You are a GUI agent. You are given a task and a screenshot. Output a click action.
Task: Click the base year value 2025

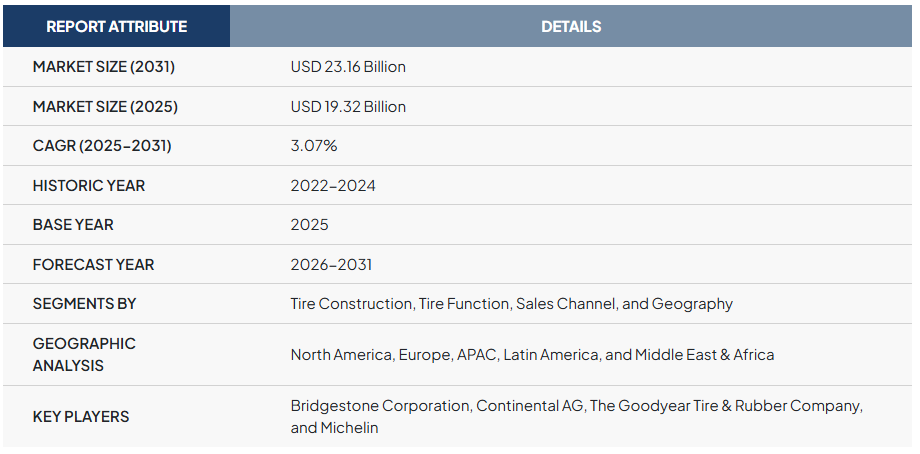pyautogui.click(x=309, y=225)
